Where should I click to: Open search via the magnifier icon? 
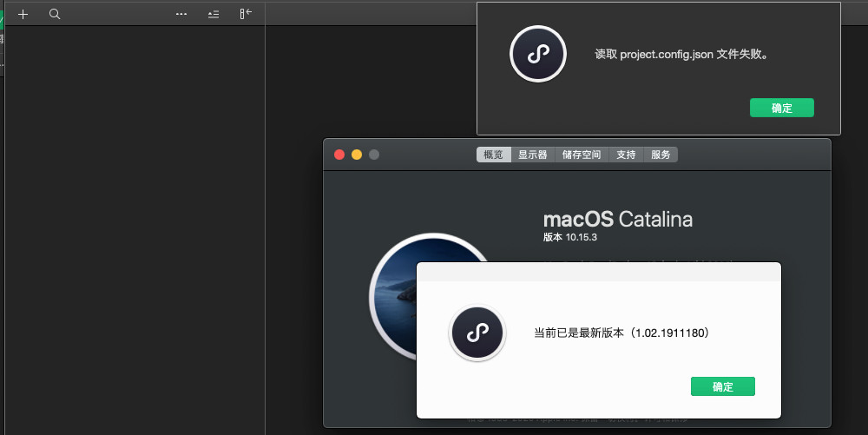coord(54,15)
